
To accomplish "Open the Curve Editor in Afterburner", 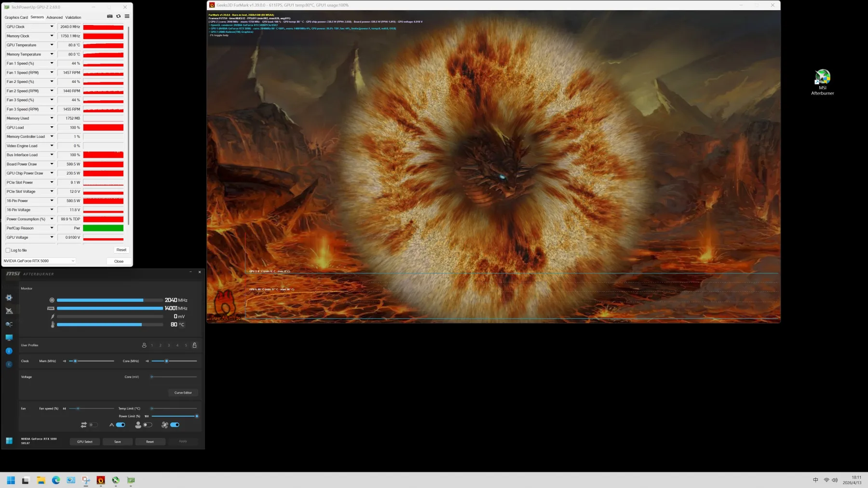I will click(183, 393).
